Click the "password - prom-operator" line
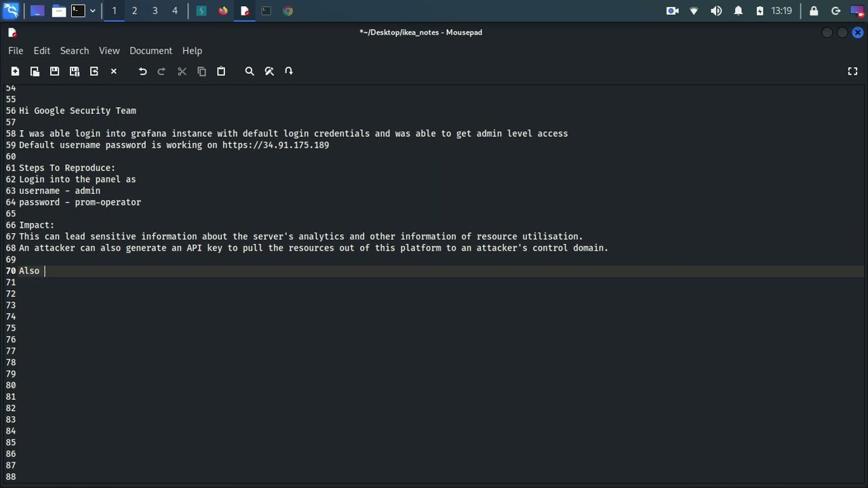Image resolution: width=868 pixels, height=488 pixels. tap(80, 203)
